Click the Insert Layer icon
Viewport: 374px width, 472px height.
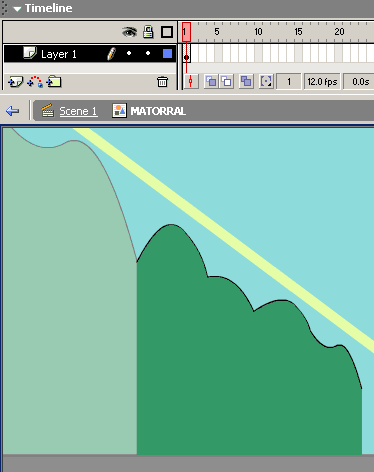point(15,82)
